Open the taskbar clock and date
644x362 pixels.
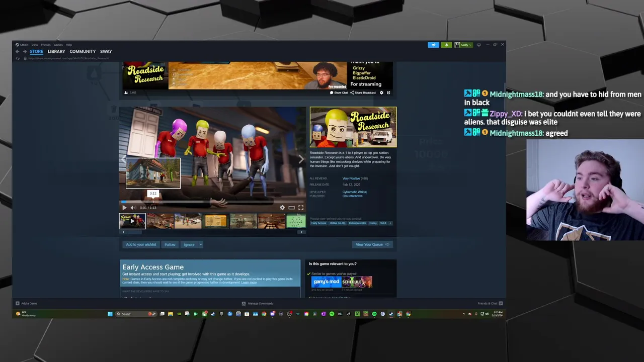(x=497, y=314)
